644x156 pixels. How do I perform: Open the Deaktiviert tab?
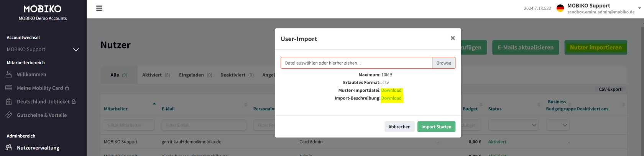[x=237, y=75]
